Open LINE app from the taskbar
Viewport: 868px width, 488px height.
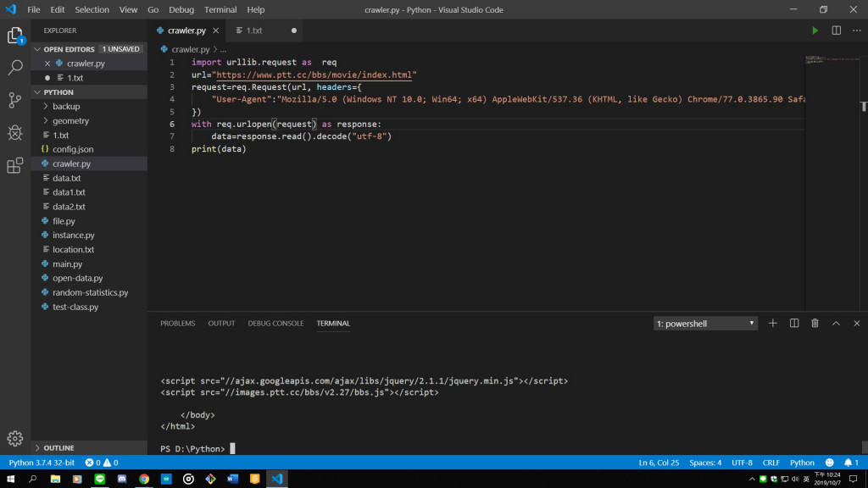100,480
